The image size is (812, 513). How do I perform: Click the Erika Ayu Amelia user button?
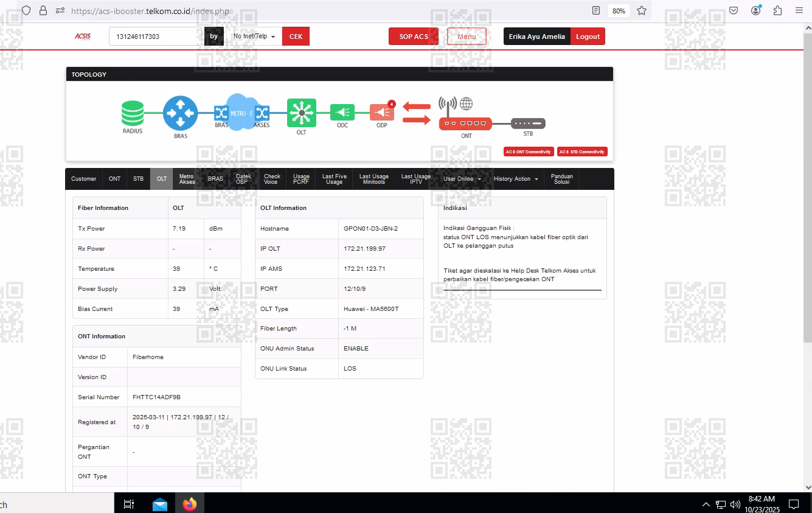(x=537, y=37)
